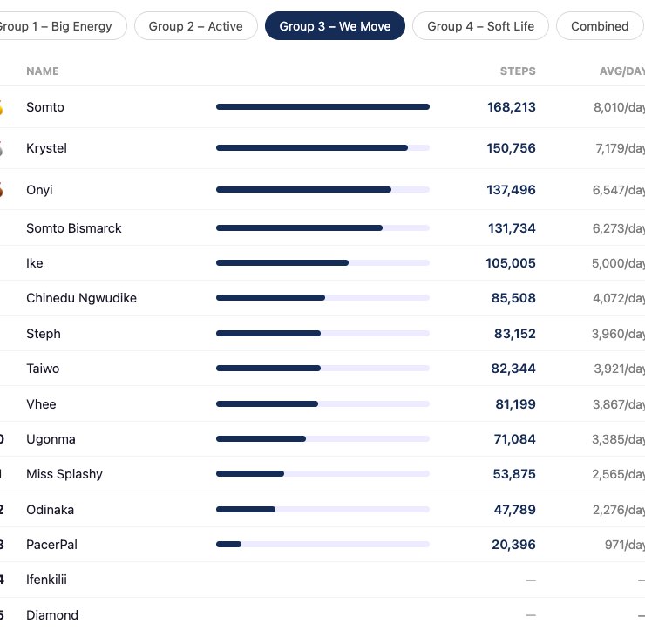Select the Group 3 – We Move tab

point(335,26)
